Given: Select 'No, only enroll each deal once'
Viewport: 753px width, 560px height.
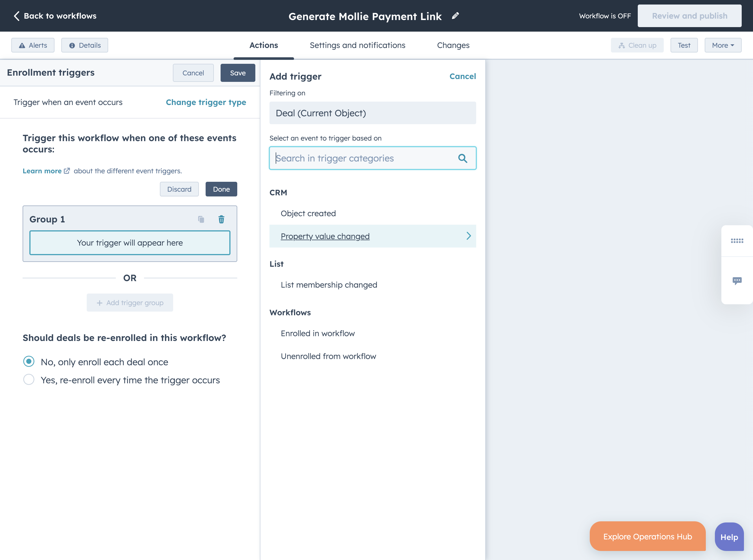Looking at the screenshot, I should coord(29,361).
